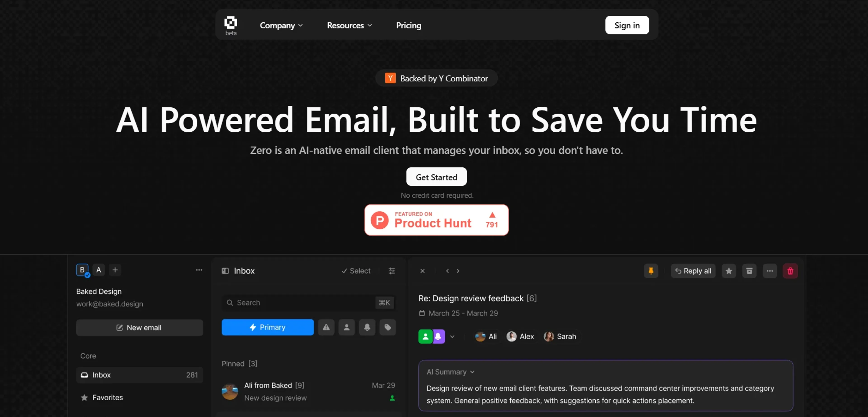Open the inbox filter settings icon
This screenshot has height=417, width=868.
point(392,271)
